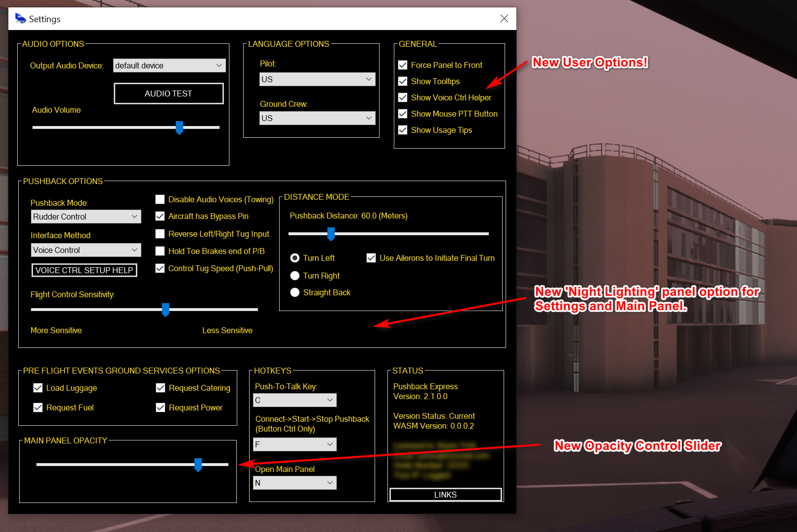Screen dimensions: 797x532
Task: Click the Version Status: Current text
Action: click(x=434, y=416)
